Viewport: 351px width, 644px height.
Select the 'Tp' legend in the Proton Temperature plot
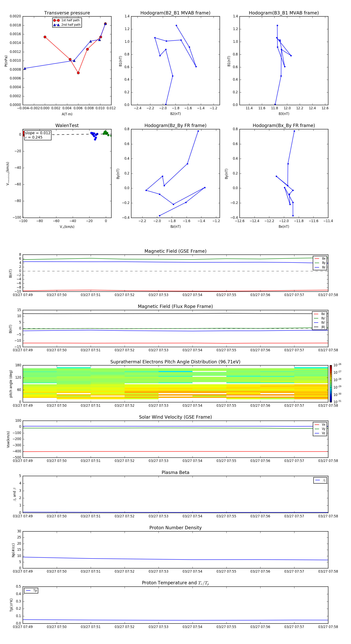[31, 591]
